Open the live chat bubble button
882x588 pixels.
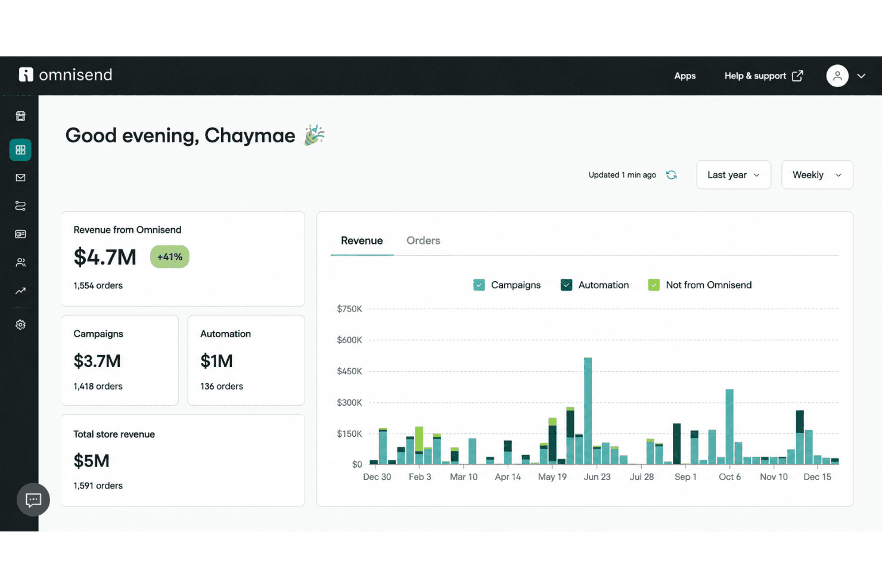point(33,500)
